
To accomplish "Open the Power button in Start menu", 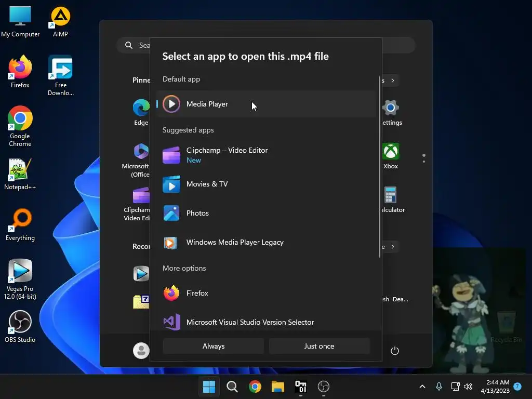I will (x=395, y=351).
